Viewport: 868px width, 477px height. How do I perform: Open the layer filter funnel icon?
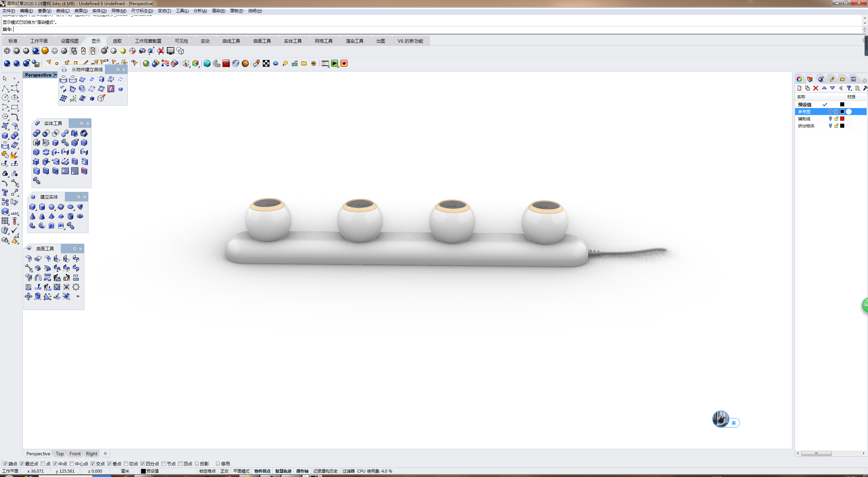click(849, 88)
